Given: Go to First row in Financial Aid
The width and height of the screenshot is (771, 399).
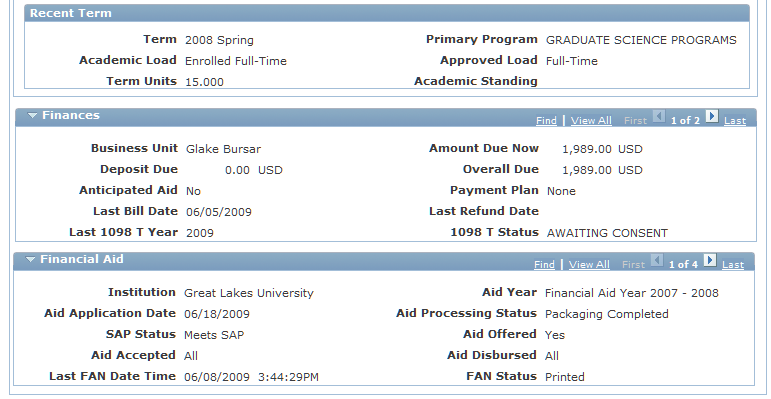Looking at the screenshot, I should 633,265.
